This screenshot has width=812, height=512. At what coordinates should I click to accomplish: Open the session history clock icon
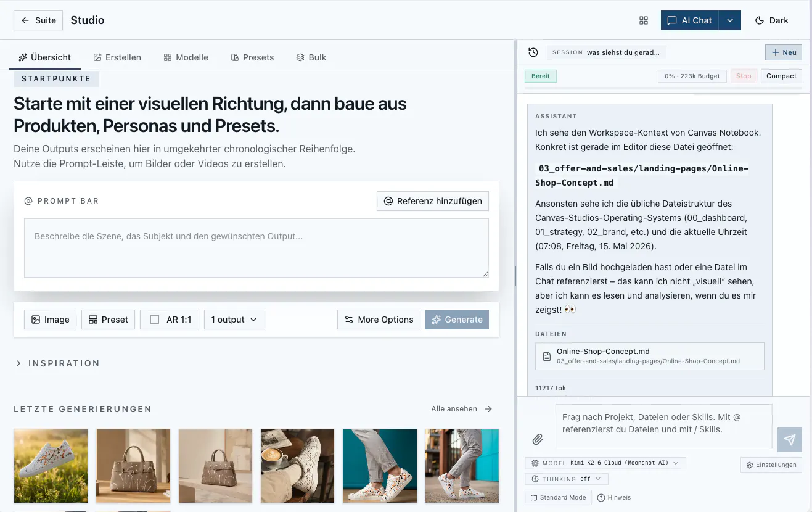(x=533, y=52)
